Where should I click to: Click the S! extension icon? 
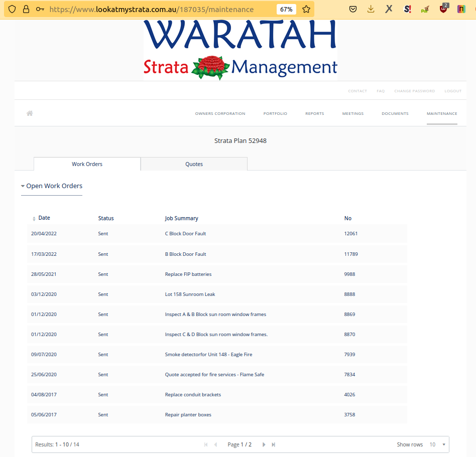407,9
